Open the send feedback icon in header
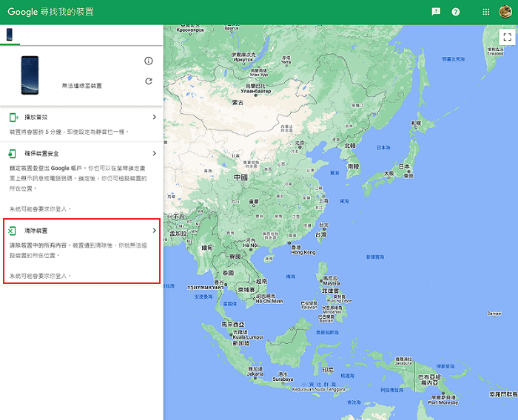This screenshot has height=420, width=518. click(x=436, y=12)
